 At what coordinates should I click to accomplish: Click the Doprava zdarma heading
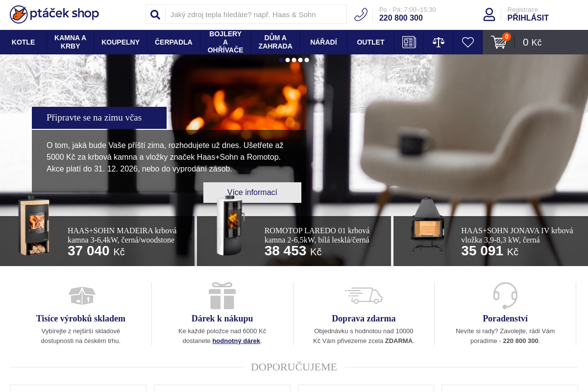click(x=364, y=318)
